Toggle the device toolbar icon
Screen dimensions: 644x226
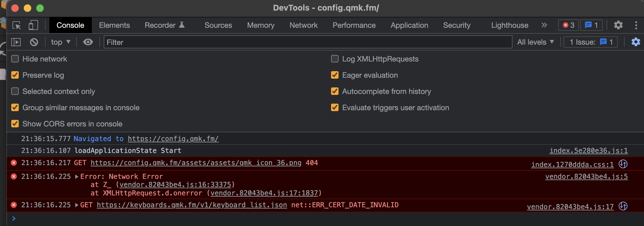tap(33, 25)
